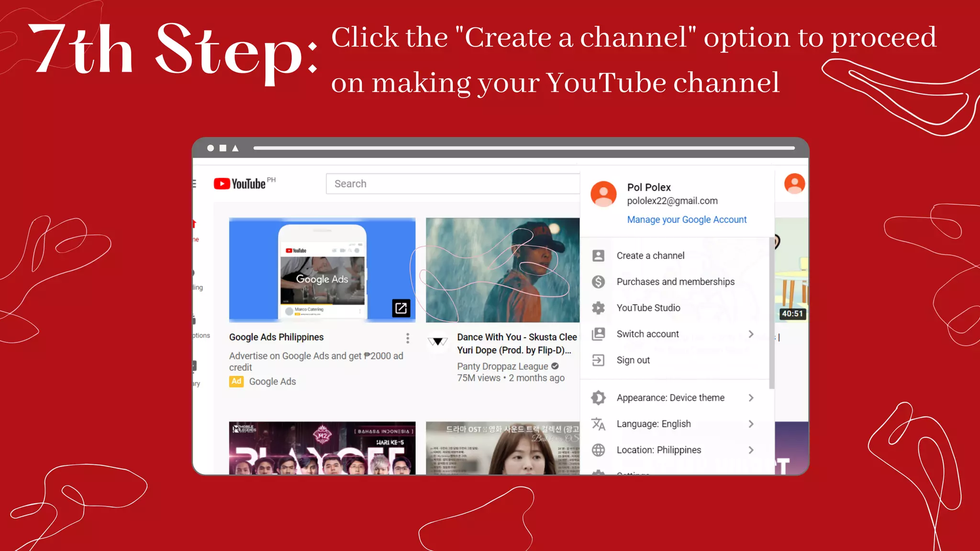
Task: Click the Search input field
Action: (x=453, y=184)
